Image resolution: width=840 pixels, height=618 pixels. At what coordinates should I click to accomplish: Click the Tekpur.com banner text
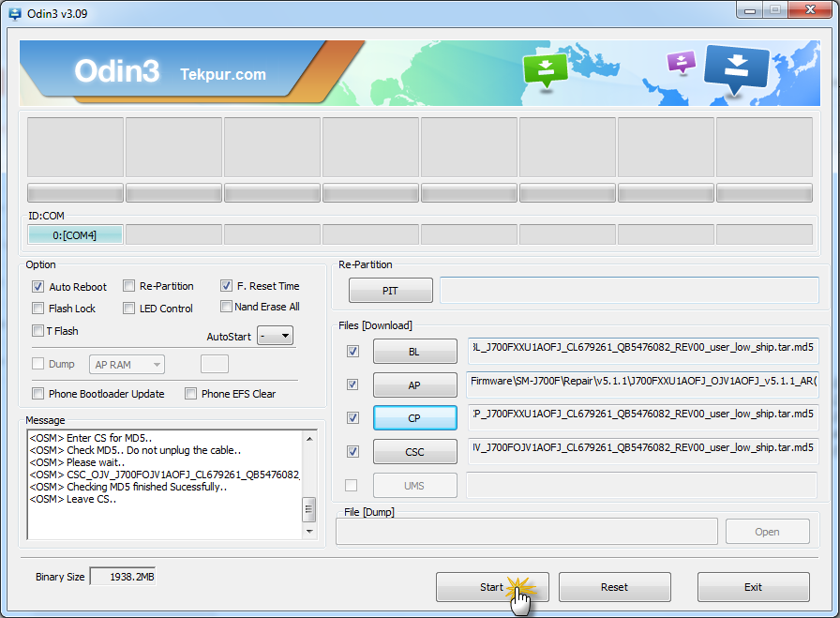coord(223,74)
